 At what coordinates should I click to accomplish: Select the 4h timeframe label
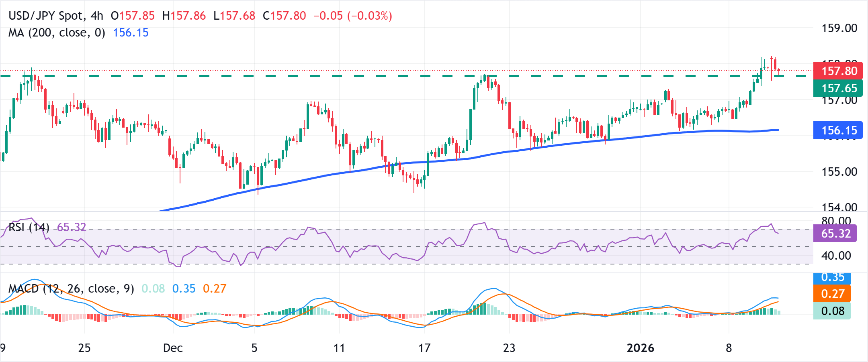98,15
